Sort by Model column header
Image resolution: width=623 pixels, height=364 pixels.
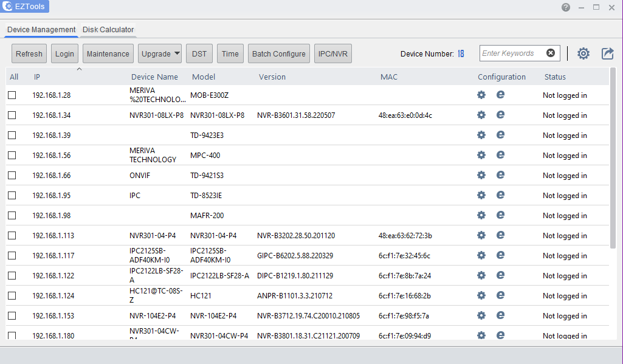(x=204, y=77)
